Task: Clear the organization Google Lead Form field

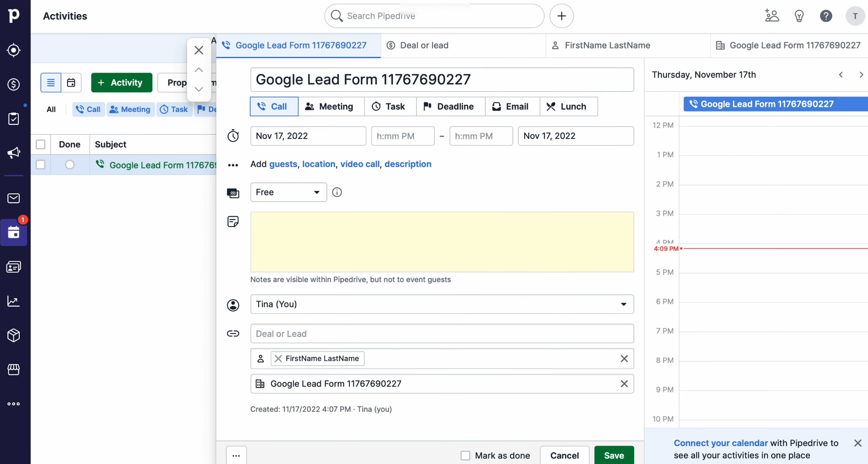Action: tap(624, 384)
